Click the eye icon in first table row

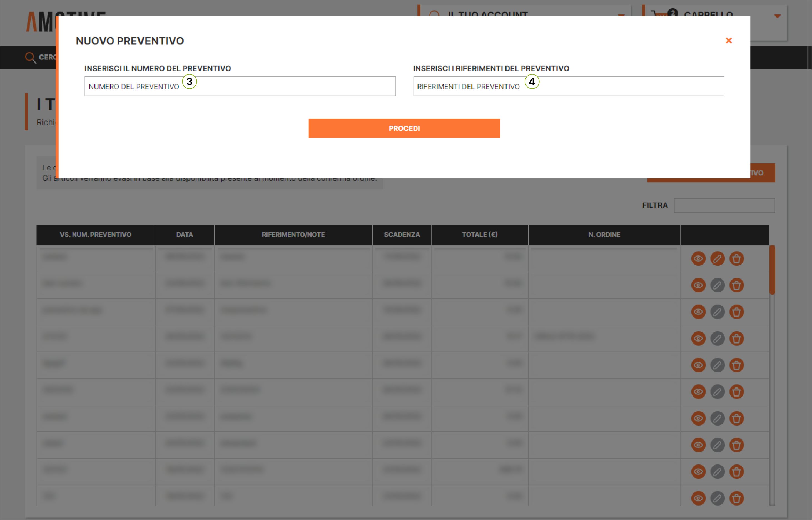pyautogui.click(x=698, y=259)
